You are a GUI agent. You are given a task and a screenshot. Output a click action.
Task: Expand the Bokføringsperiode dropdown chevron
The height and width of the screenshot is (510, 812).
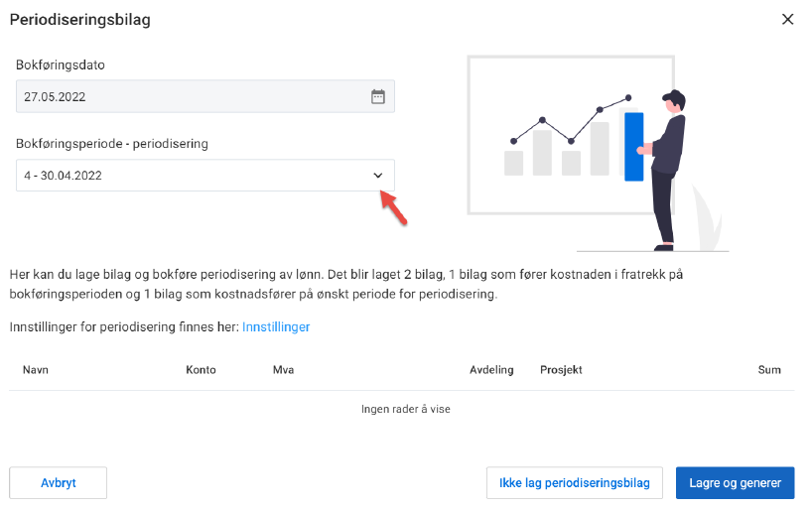point(377,176)
